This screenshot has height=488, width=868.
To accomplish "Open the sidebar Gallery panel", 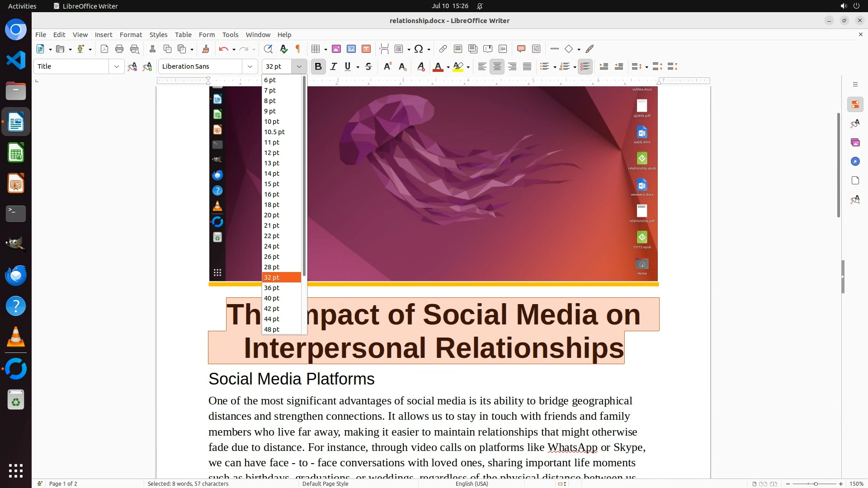I will coord(855,143).
